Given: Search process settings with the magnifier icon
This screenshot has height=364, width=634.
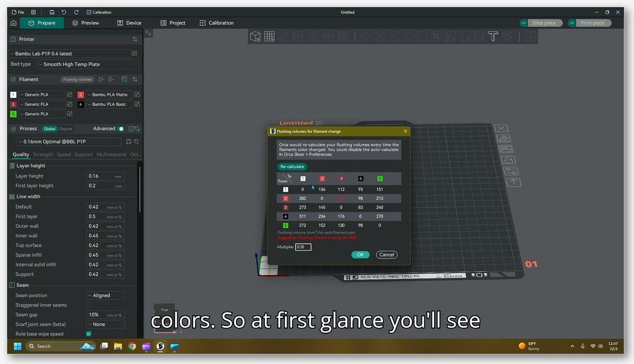Looking at the screenshot, I should pyautogui.click(x=137, y=142).
